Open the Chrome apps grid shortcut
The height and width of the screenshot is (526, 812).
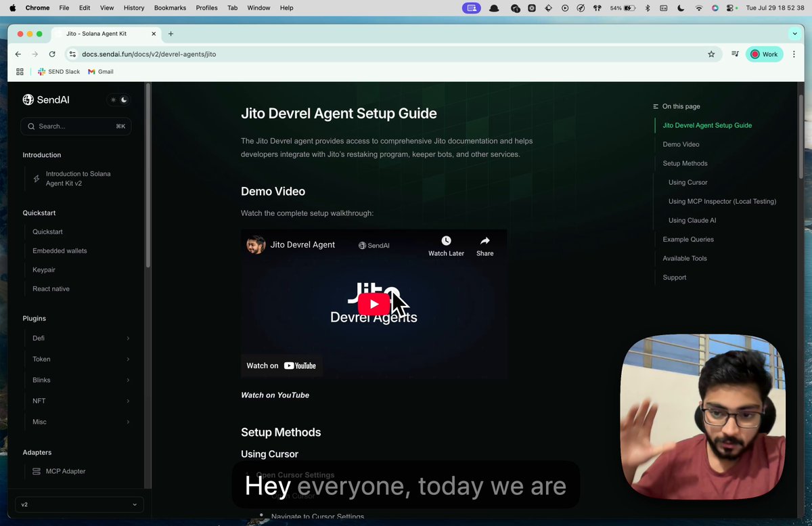(20, 71)
